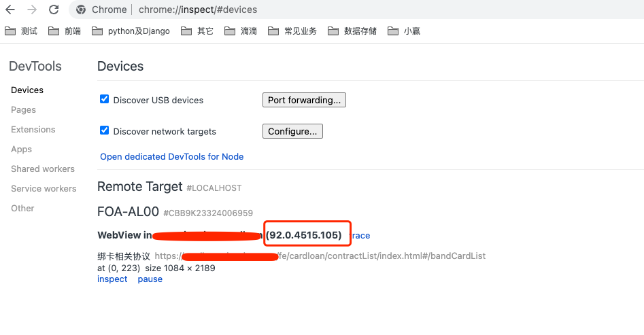This screenshot has height=335, width=644.
Task: Open the 测试 bookmark folder
Action: click(x=22, y=31)
